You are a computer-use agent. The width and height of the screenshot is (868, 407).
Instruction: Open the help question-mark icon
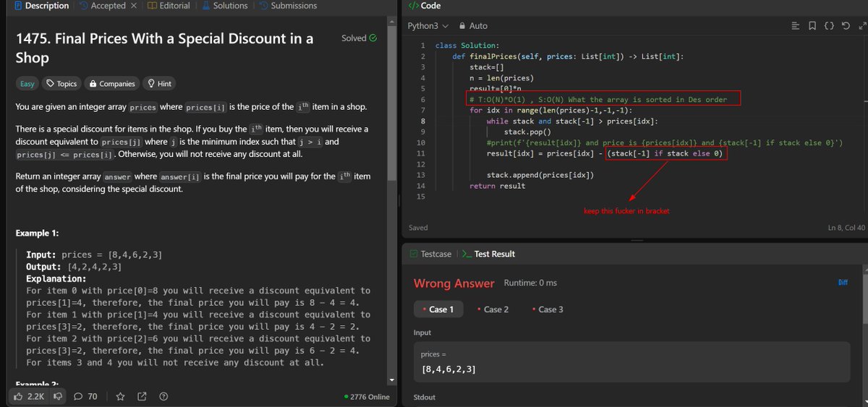coord(163,396)
